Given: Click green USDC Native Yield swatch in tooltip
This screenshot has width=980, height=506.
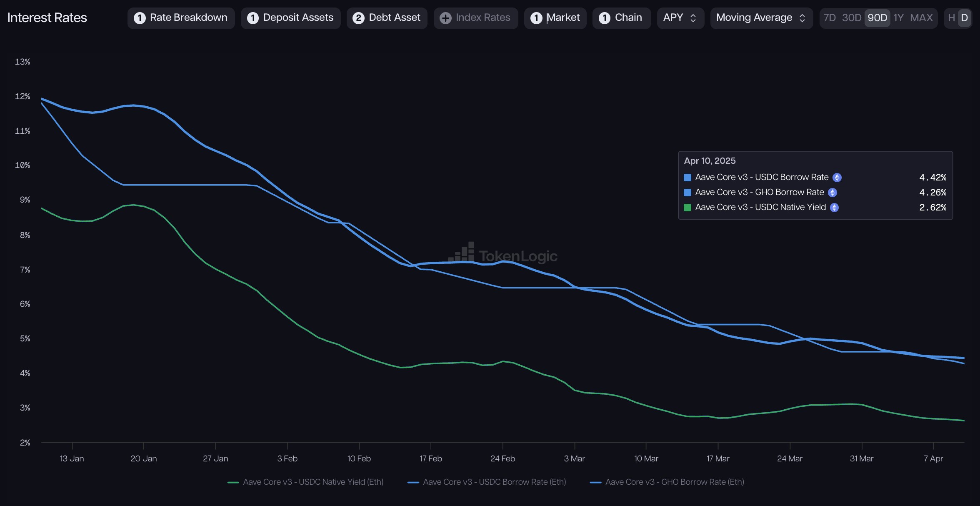Looking at the screenshot, I should 687,208.
